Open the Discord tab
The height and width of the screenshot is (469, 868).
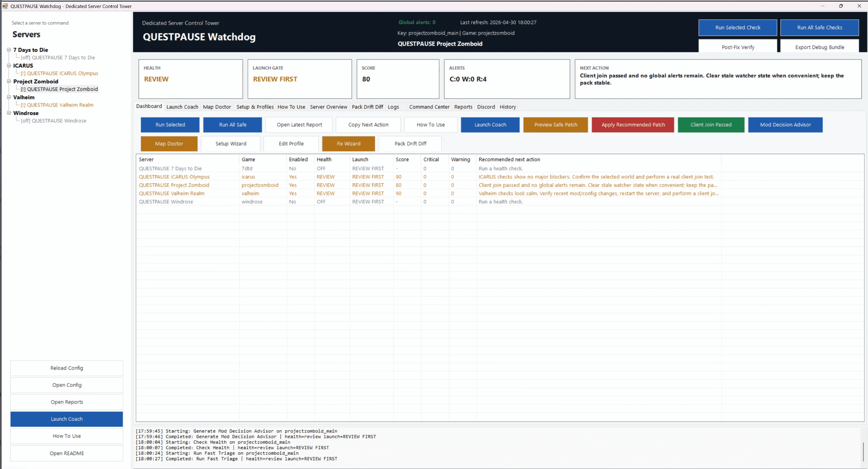(486, 107)
